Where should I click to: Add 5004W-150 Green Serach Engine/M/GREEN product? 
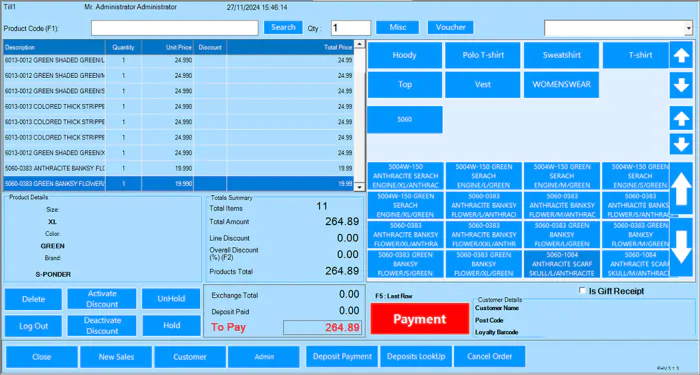point(562,176)
